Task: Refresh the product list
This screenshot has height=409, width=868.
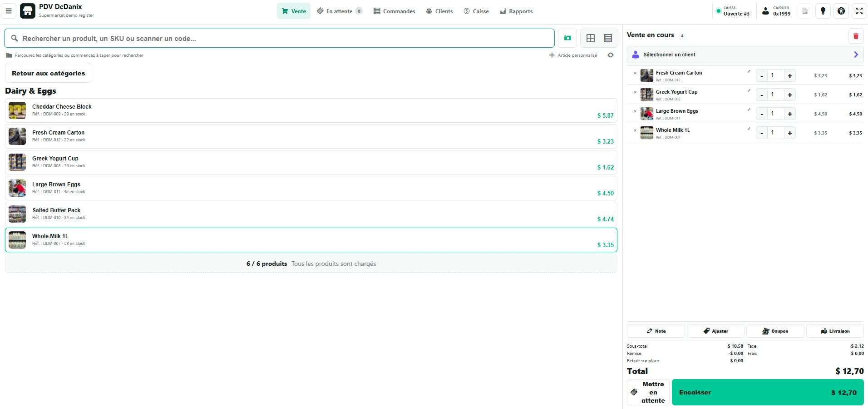Action: (x=611, y=55)
